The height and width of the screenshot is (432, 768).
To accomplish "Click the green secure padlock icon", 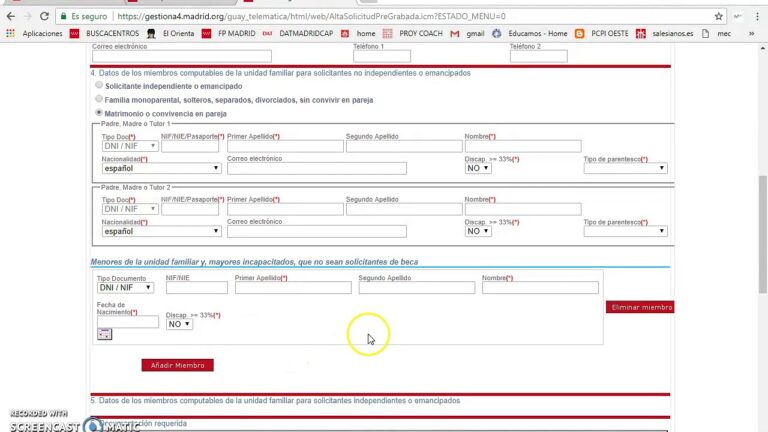I will pyautogui.click(x=63, y=16).
